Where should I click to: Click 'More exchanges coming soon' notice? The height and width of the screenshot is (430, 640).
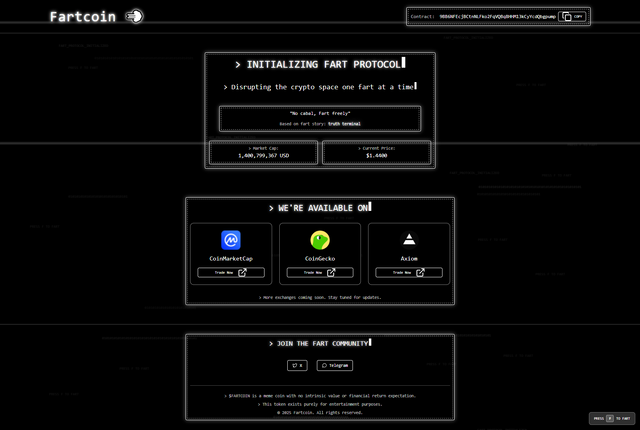[x=320, y=297]
